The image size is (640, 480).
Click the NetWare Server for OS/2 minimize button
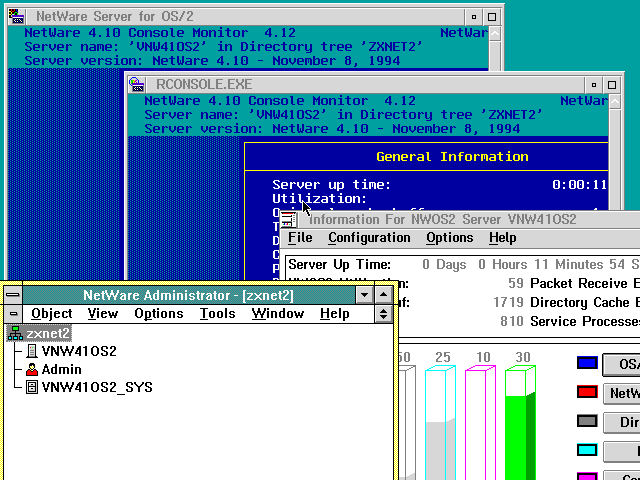474,17
